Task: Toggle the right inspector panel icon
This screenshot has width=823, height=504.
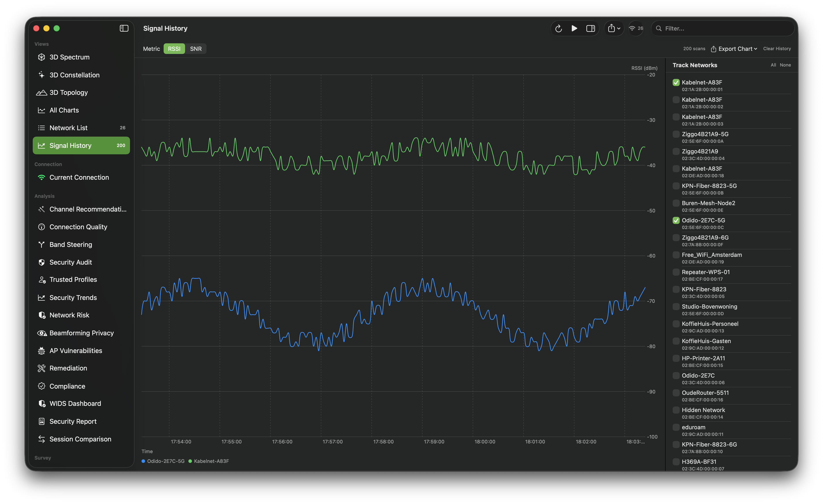Action: coord(591,28)
